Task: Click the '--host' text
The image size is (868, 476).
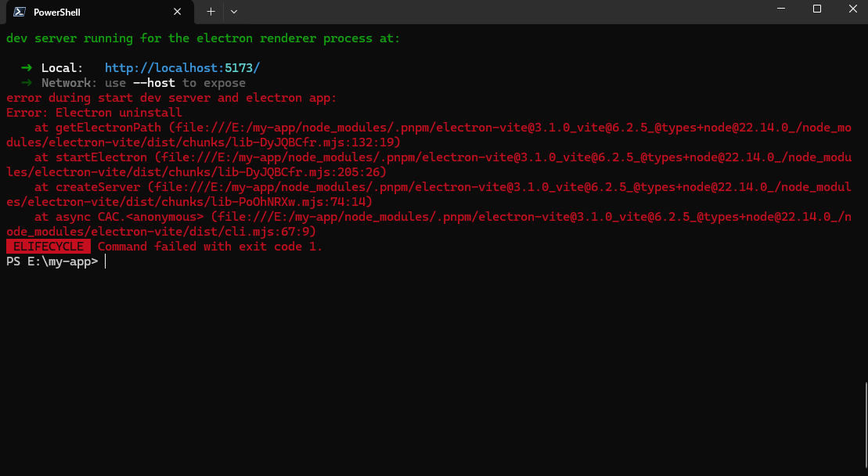Action: (154, 83)
